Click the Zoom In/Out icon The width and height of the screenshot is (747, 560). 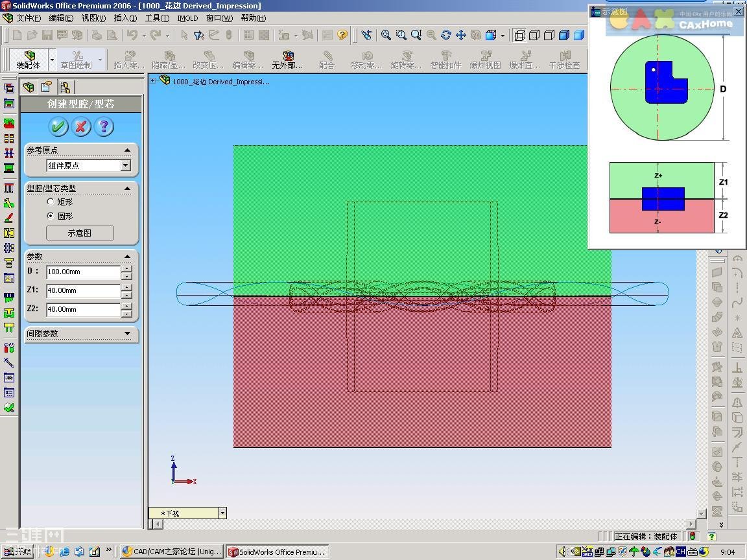(x=416, y=35)
